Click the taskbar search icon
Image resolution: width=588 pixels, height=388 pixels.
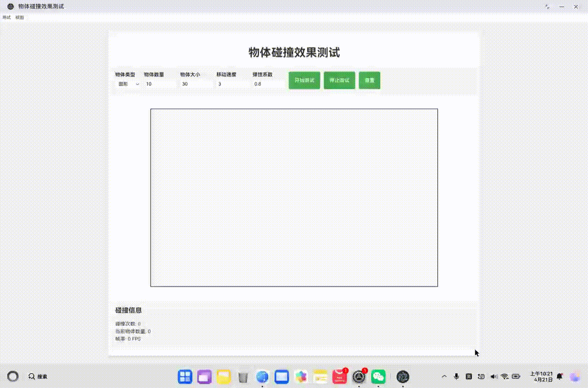point(31,376)
